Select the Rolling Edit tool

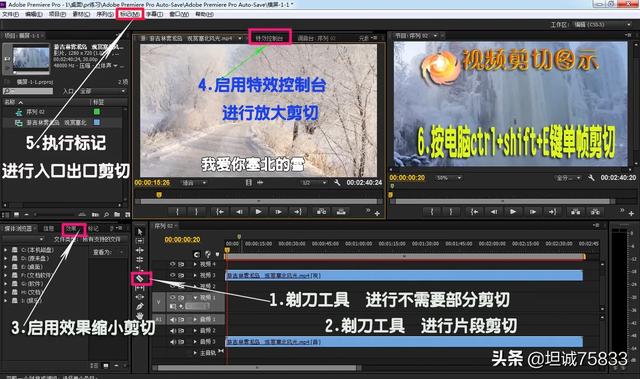[140, 259]
